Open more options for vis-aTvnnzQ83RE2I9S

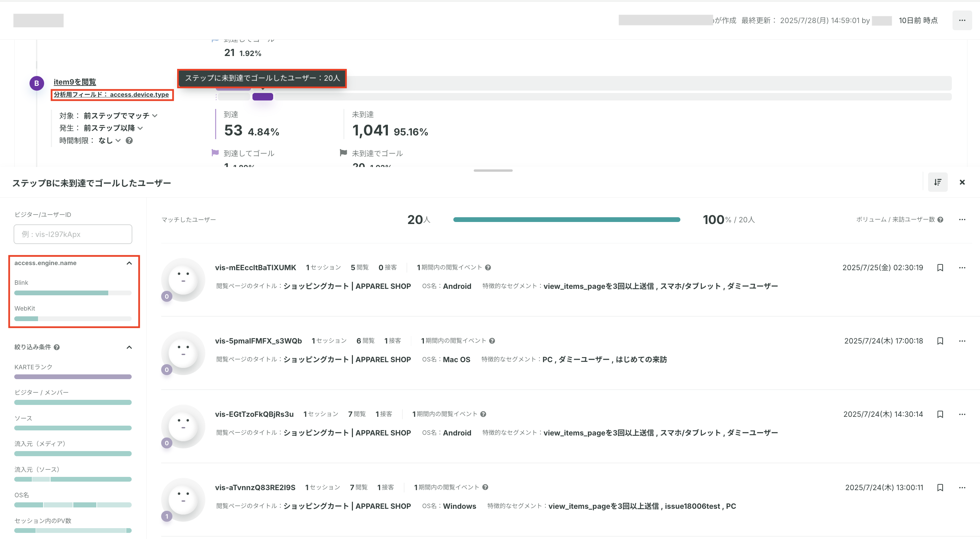pyautogui.click(x=962, y=488)
